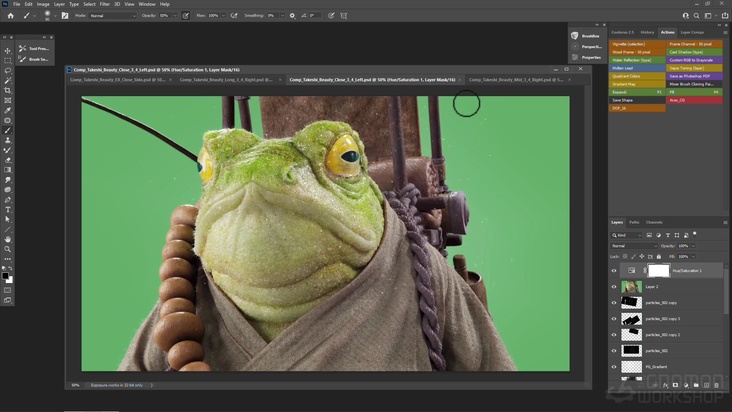Toggle lock all on layer
This screenshot has height=412, width=732.
coord(659,257)
